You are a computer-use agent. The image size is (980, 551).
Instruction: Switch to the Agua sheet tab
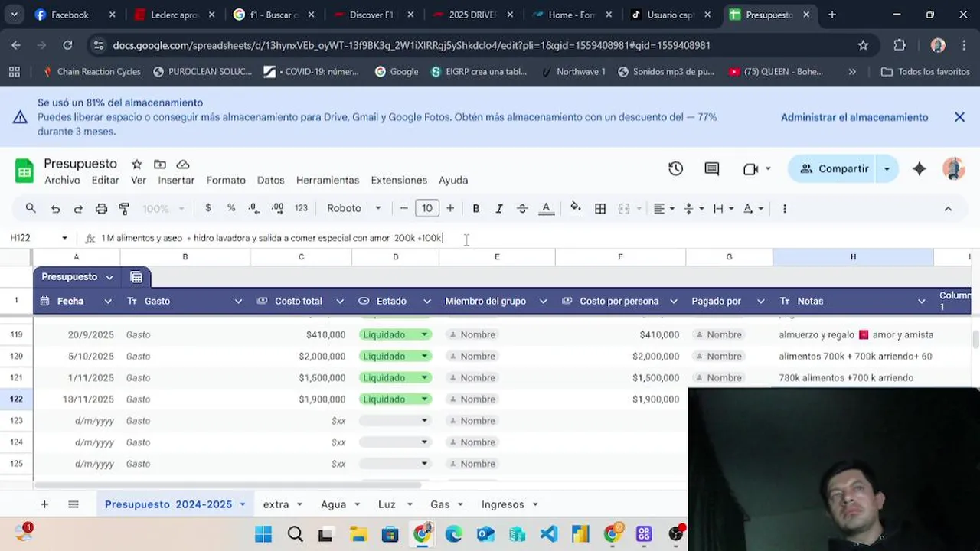tap(334, 504)
